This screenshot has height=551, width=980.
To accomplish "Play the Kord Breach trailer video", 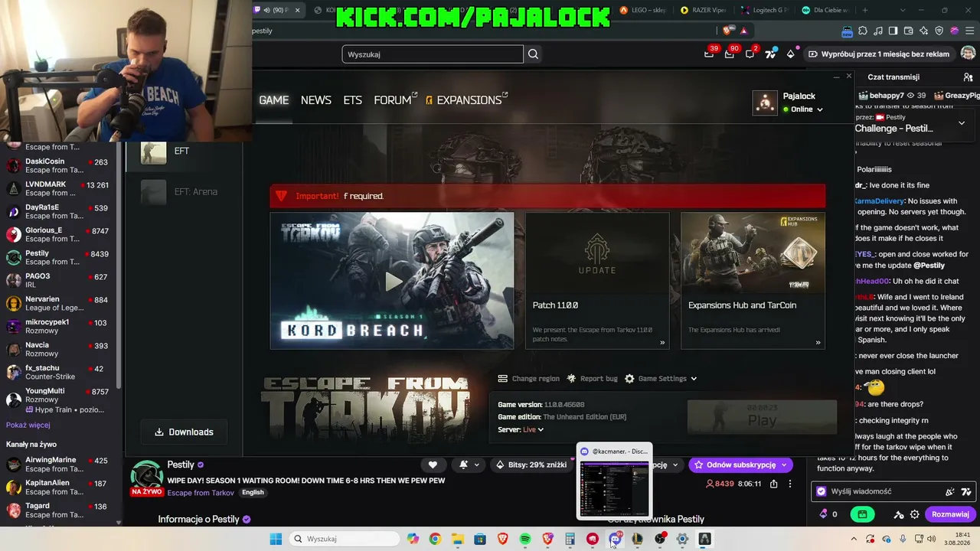I will point(392,281).
